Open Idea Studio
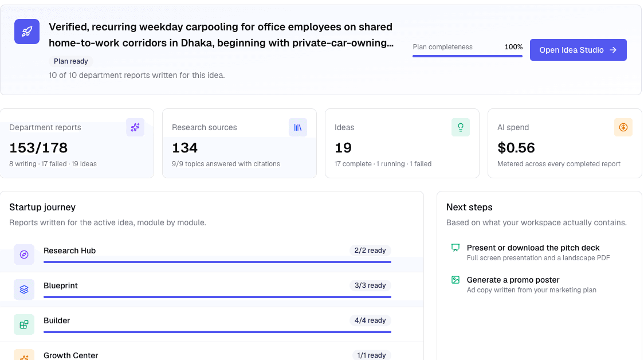 [x=578, y=50]
